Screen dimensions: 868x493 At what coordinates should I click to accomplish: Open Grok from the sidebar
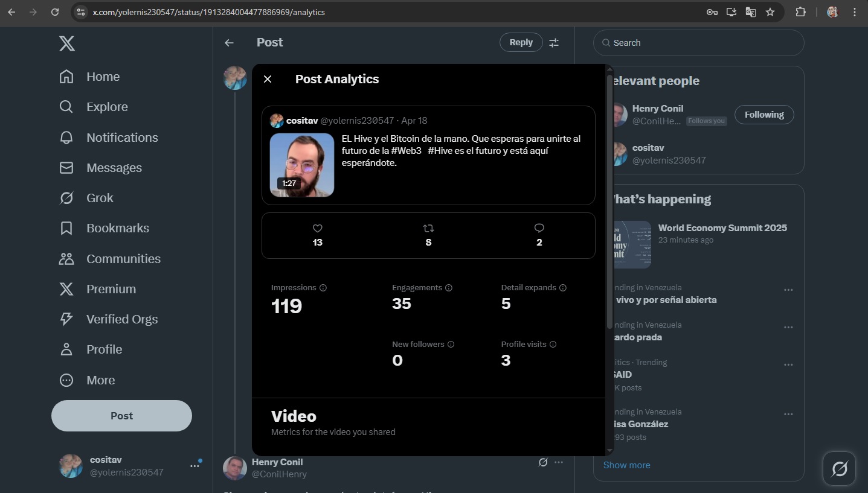[x=86, y=198]
